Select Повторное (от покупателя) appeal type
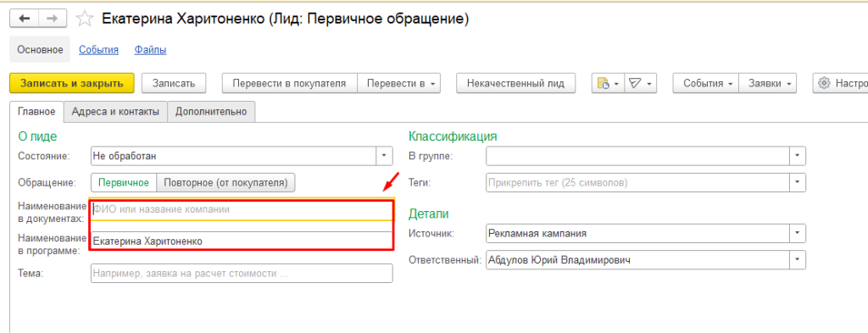The height and width of the screenshot is (333, 868). 225,182
